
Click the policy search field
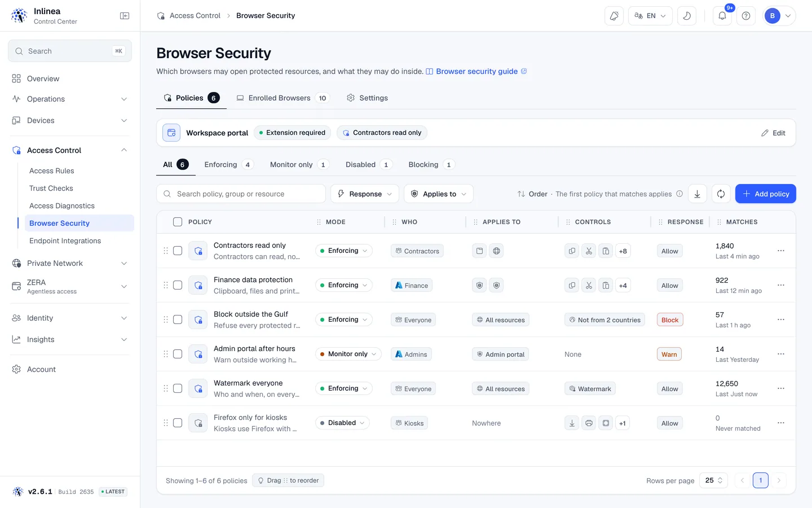click(x=241, y=194)
